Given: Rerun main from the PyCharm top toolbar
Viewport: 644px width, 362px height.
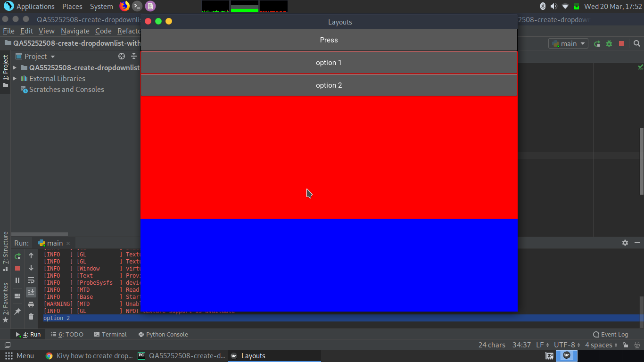Looking at the screenshot, I should (597, 43).
